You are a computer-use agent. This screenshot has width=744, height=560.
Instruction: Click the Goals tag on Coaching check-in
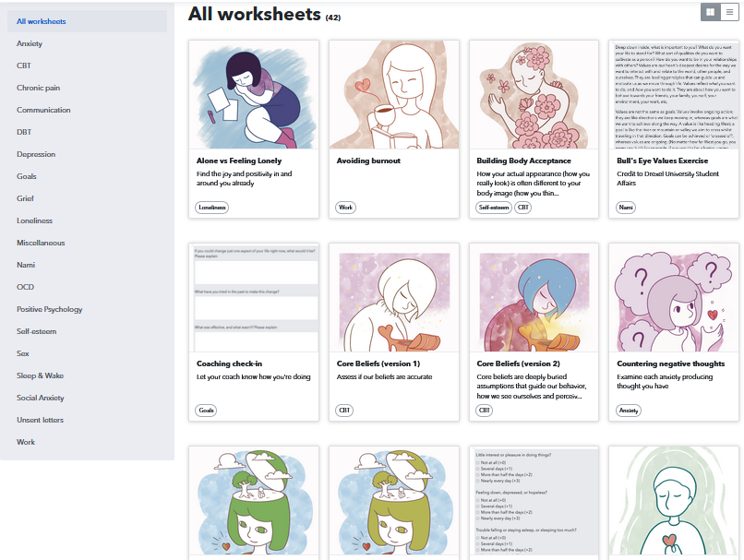click(206, 411)
